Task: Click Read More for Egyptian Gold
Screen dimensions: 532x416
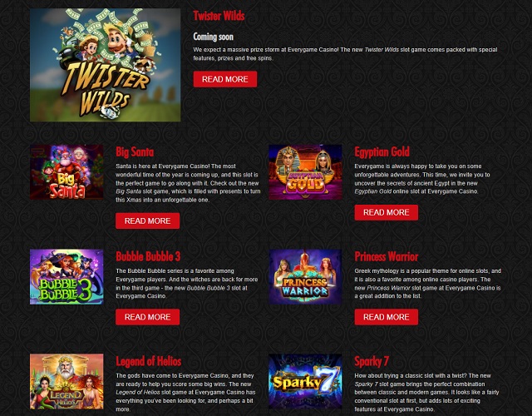Action: coord(387,212)
